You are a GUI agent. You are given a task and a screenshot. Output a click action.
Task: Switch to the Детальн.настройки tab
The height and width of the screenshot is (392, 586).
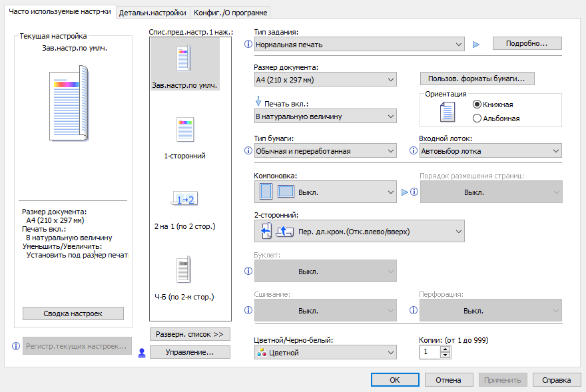(152, 13)
